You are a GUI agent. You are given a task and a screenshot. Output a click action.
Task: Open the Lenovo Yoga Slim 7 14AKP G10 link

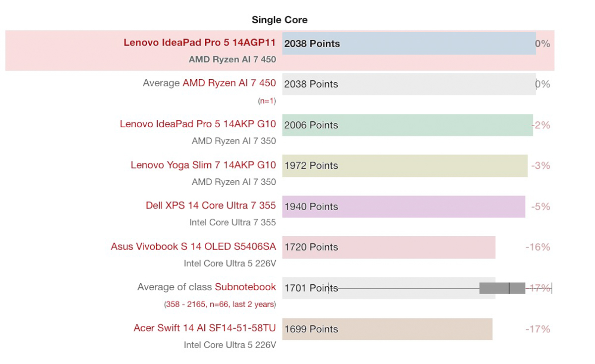coord(203,165)
